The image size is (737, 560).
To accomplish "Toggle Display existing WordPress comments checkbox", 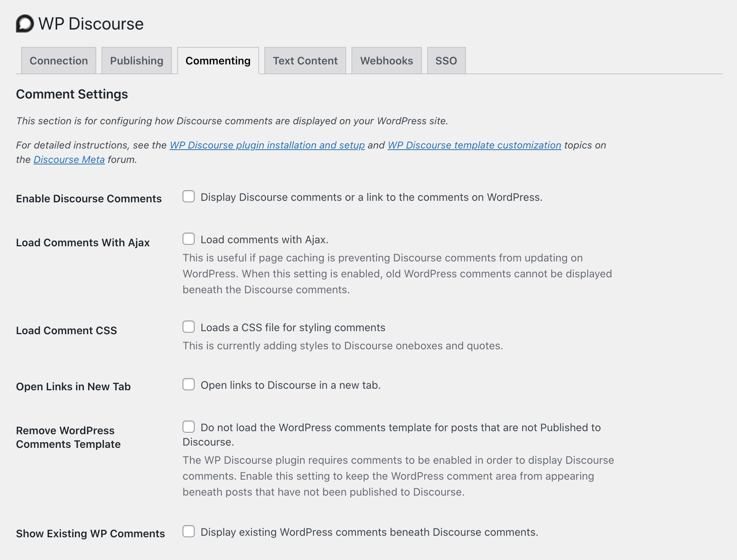I will click(189, 532).
